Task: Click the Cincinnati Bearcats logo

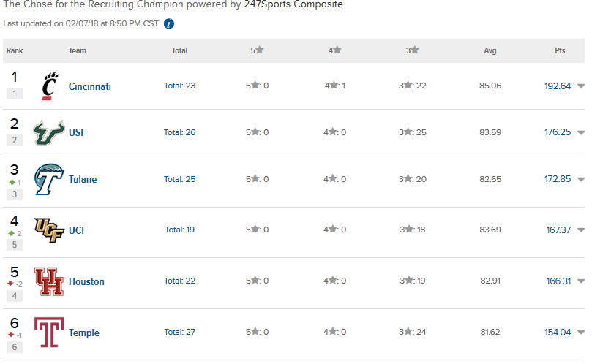Action: [x=49, y=86]
